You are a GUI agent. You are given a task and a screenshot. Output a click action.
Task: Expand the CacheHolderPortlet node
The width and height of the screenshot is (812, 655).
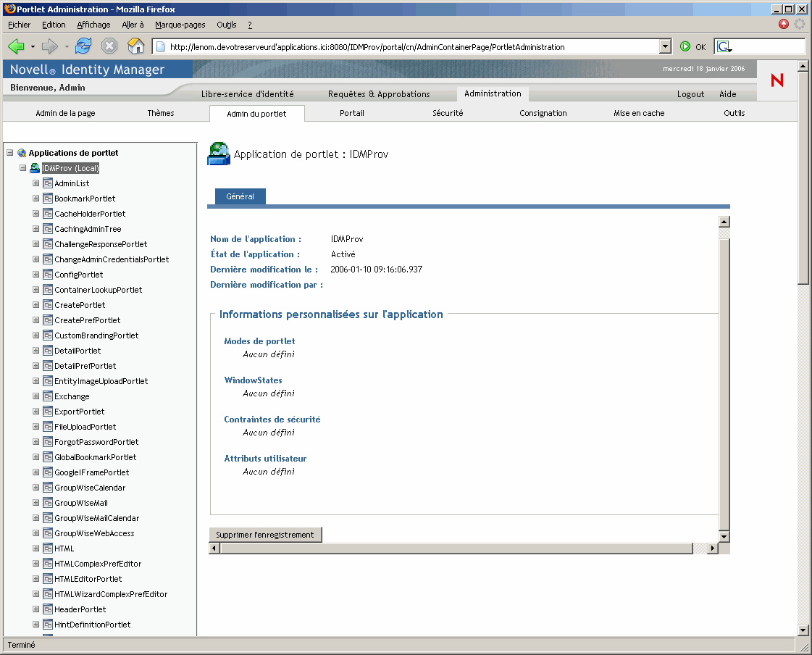click(x=35, y=214)
